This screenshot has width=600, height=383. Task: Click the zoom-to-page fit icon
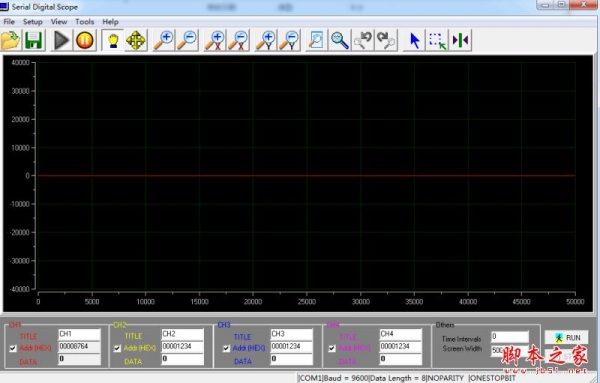pos(316,40)
